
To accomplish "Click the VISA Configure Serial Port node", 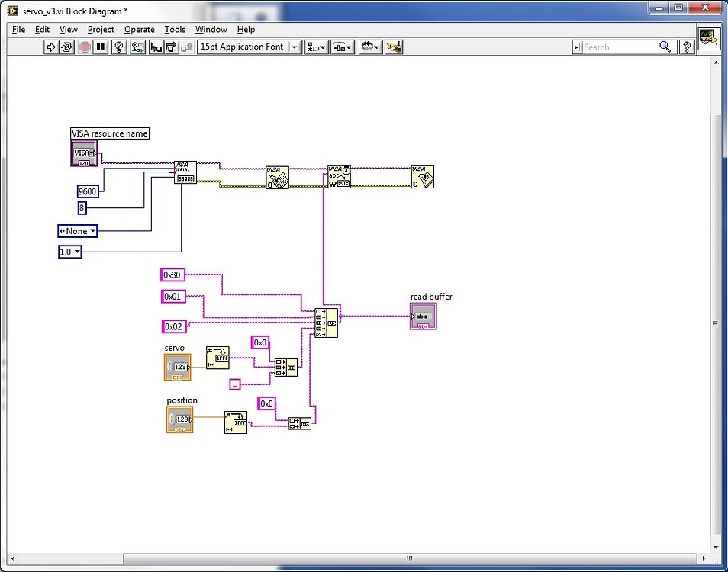I will coord(185,172).
